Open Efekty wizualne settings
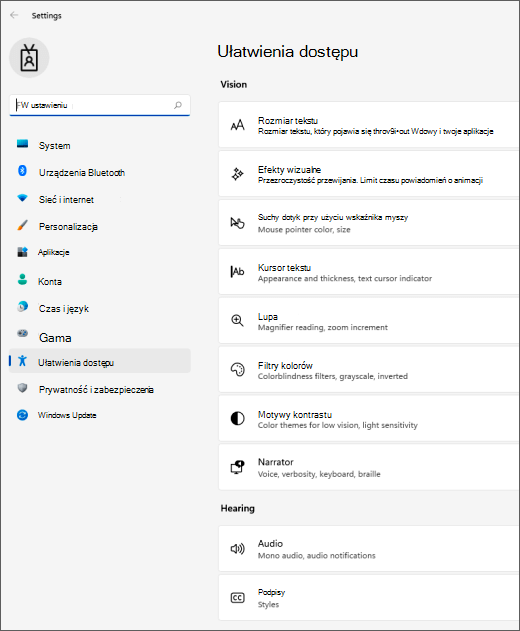 point(368,174)
